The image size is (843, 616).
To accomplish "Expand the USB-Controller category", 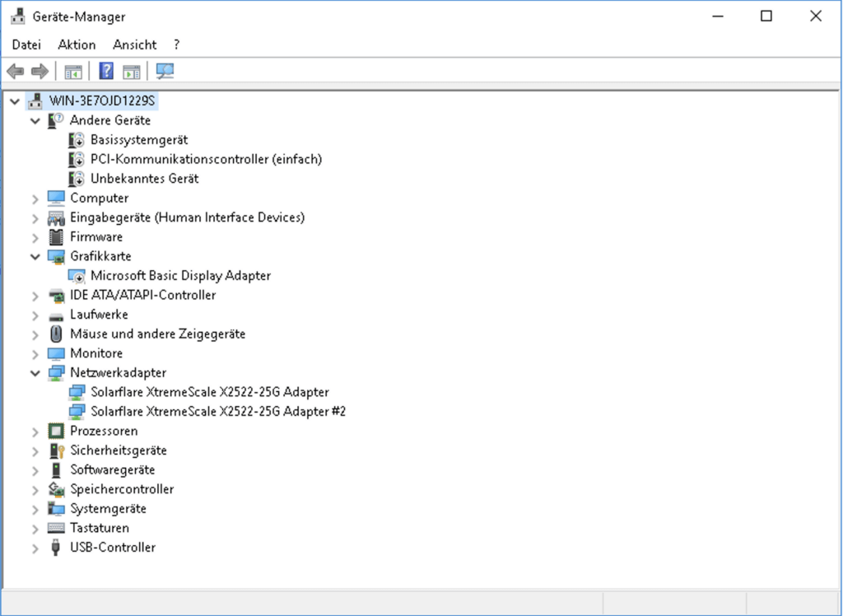I will click(35, 548).
